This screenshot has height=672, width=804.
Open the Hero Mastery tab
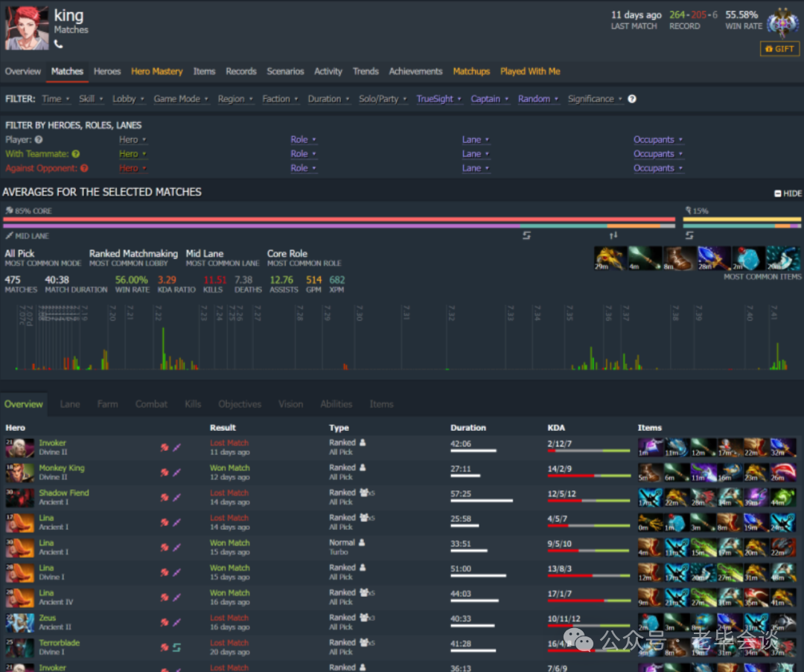(157, 71)
